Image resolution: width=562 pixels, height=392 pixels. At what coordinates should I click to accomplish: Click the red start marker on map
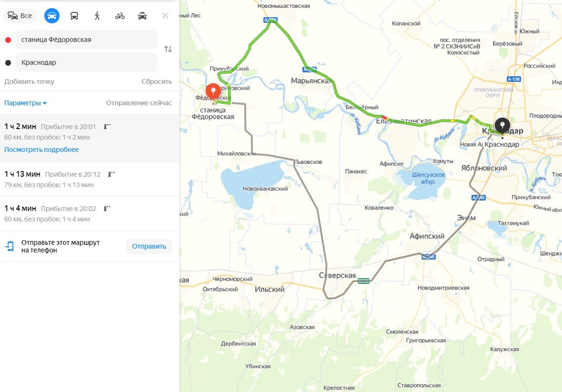(213, 91)
